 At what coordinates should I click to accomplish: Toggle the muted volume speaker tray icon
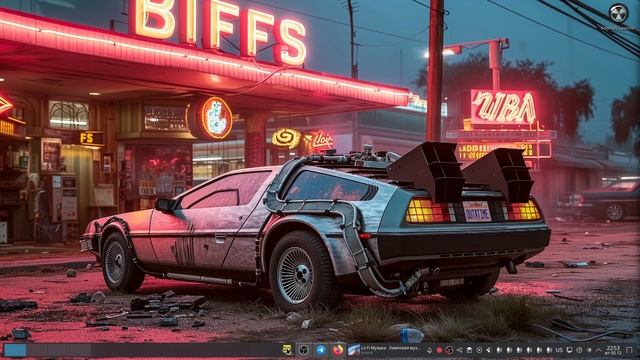[x=459, y=350]
